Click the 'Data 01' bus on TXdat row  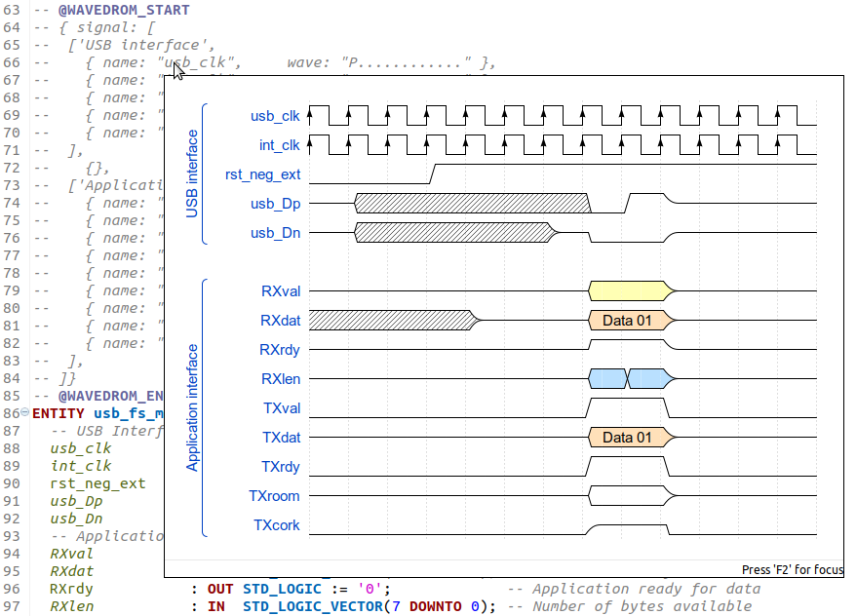tap(628, 438)
